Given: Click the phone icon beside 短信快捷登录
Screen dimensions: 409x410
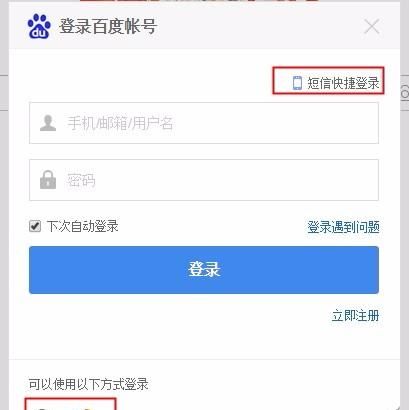Looking at the screenshot, I should 297,83.
